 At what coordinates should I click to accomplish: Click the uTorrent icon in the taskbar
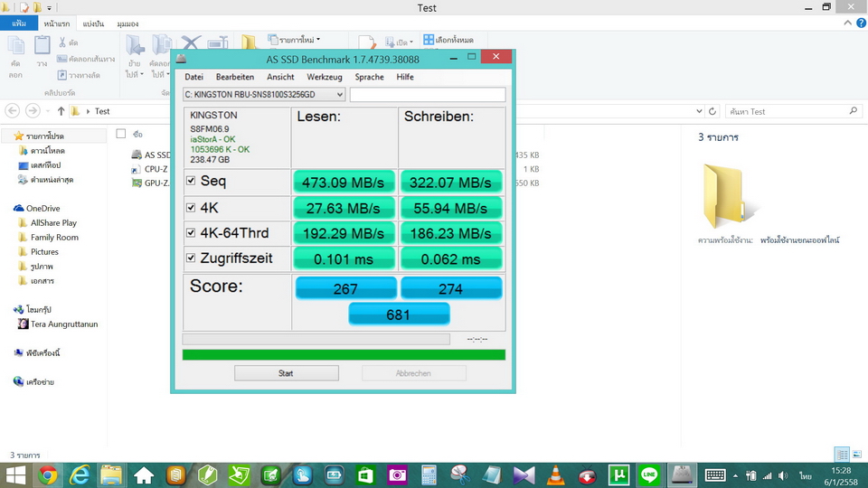618,475
